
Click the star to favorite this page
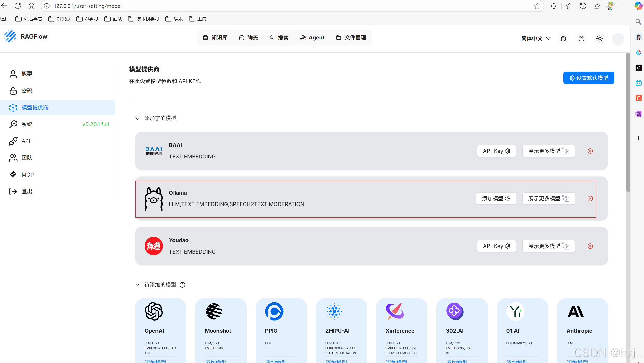click(x=537, y=6)
